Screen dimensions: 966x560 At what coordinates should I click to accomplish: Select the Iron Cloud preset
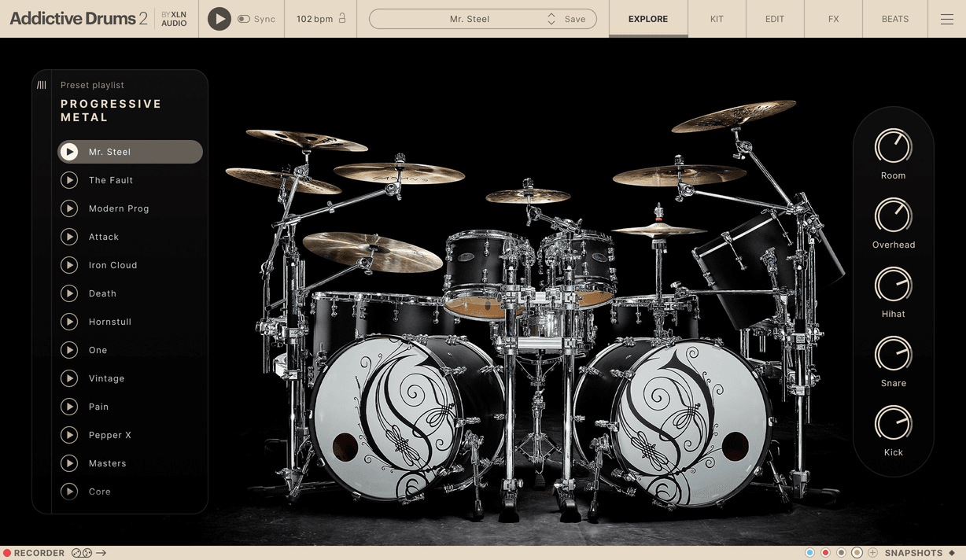[113, 265]
